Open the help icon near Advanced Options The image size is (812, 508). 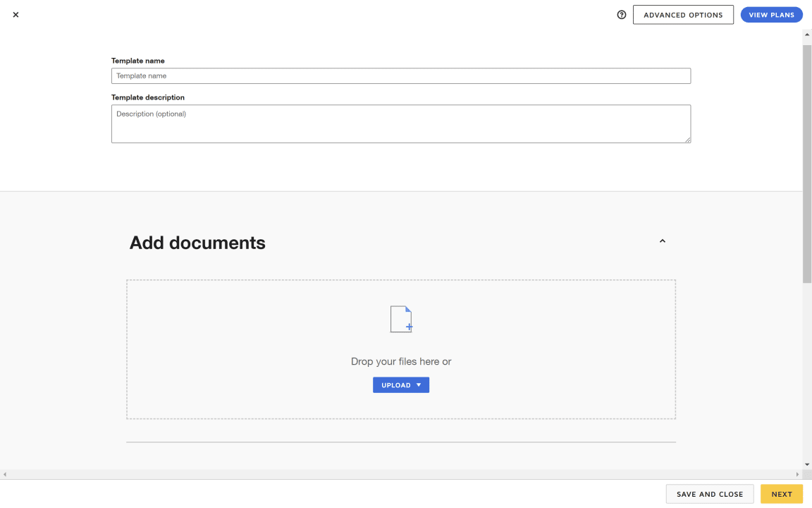click(621, 14)
